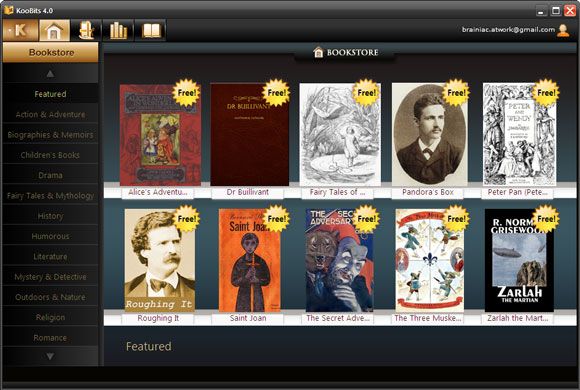Select Mystery & Detective category

pyautogui.click(x=50, y=277)
